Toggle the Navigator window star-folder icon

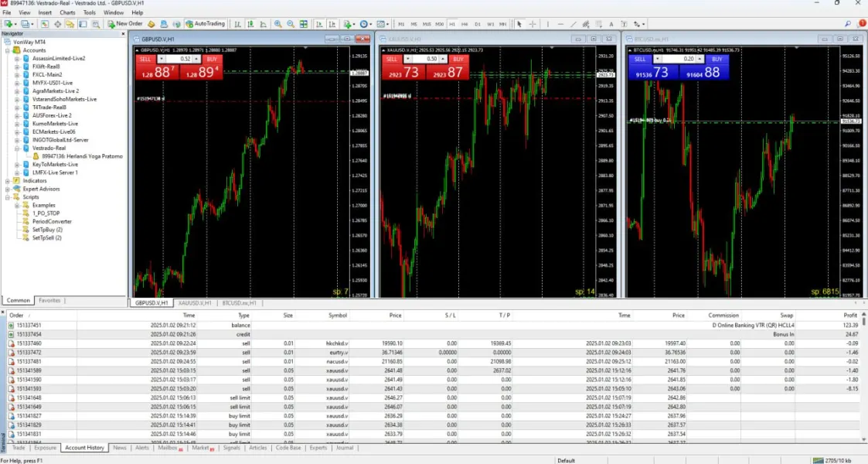tap(70, 24)
